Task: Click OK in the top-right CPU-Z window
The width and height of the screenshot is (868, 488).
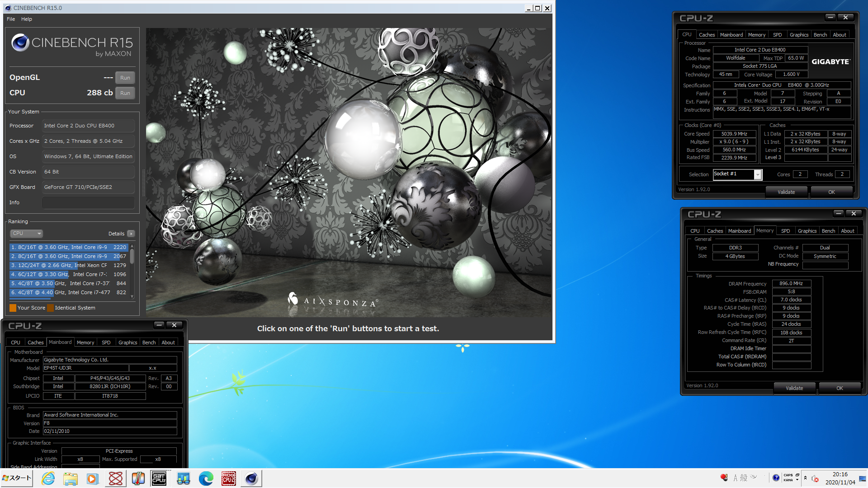Action: click(x=831, y=192)
